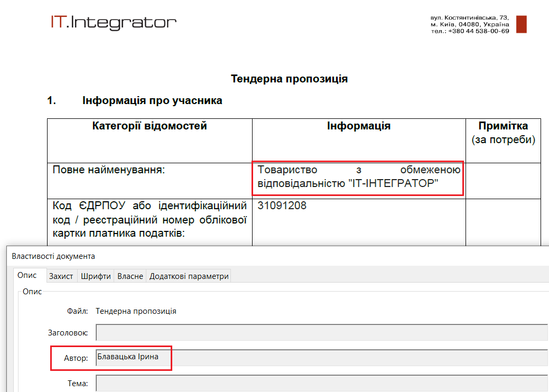Viewport: 549px width, 392px height.
Task: Click the ЄДРПОУ code 31091208 cell
Action: point(282,206)
